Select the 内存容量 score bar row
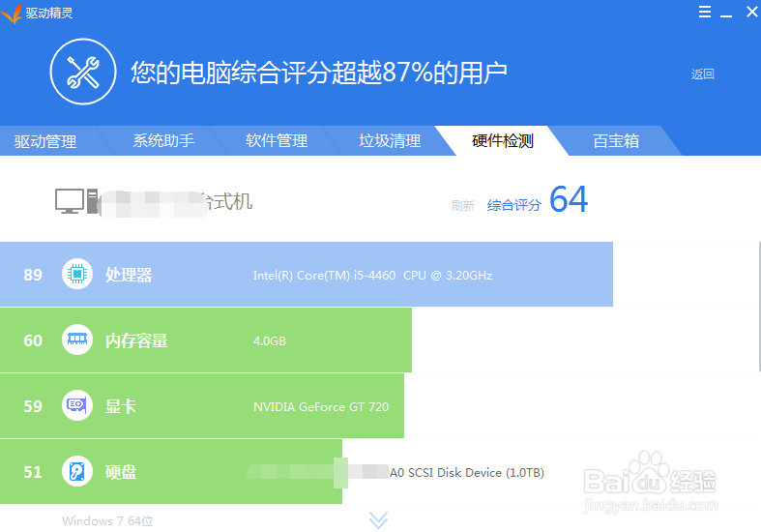Image resolution: width=761 pixels, height=532 pixels. (x=206, y=340)
